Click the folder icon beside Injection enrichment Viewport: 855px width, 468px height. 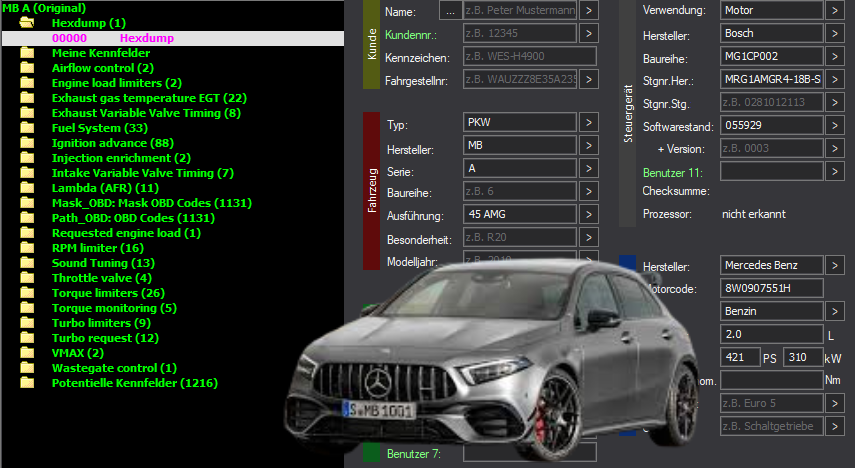(27, 158)
